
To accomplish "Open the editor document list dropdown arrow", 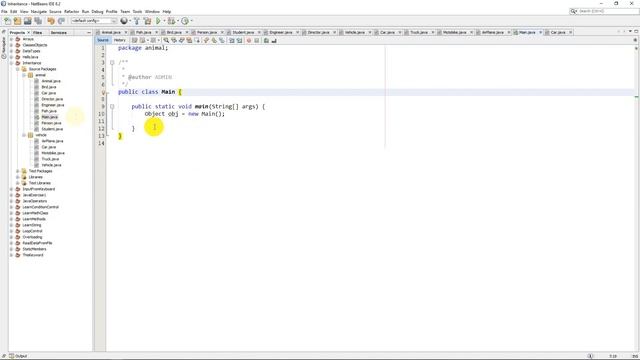I will [629, 31].
